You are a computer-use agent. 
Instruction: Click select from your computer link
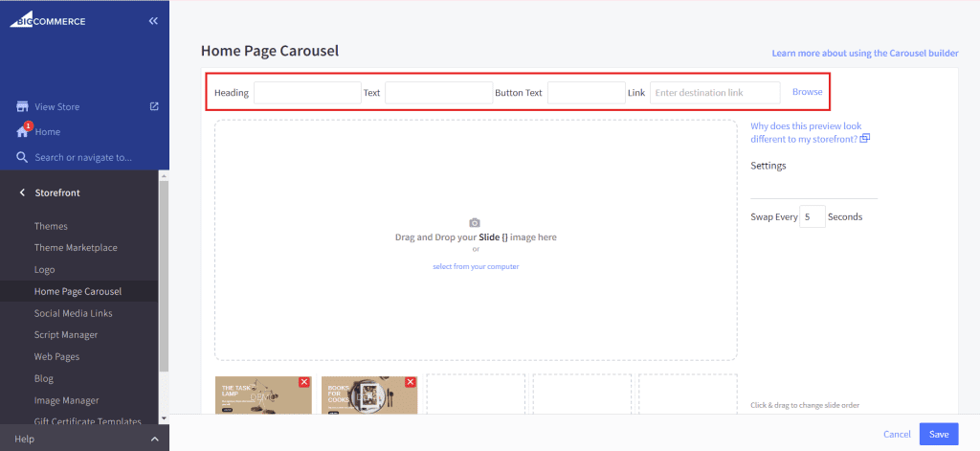pos(476,266)
